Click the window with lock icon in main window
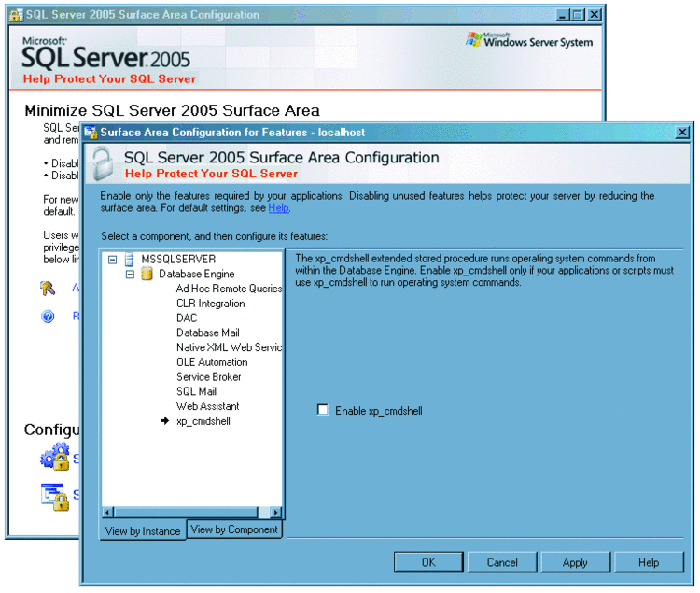The height and width of the screenshot is (593, 700). [55, 497]
